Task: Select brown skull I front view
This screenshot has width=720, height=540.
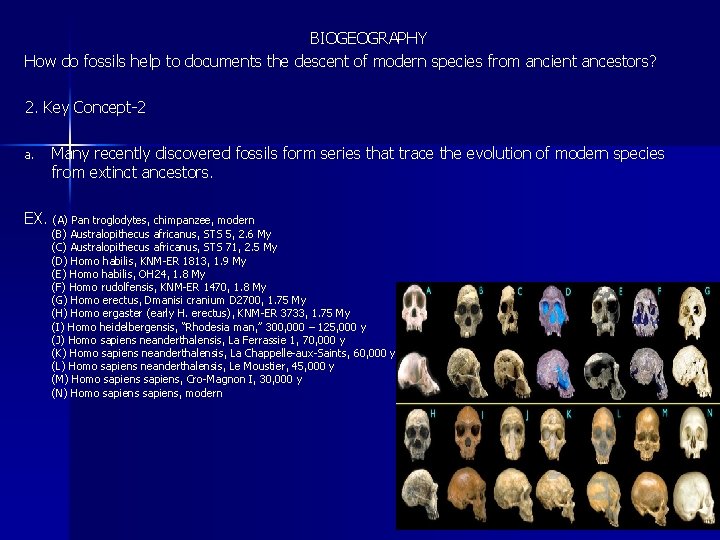Action: coord(467,432)
